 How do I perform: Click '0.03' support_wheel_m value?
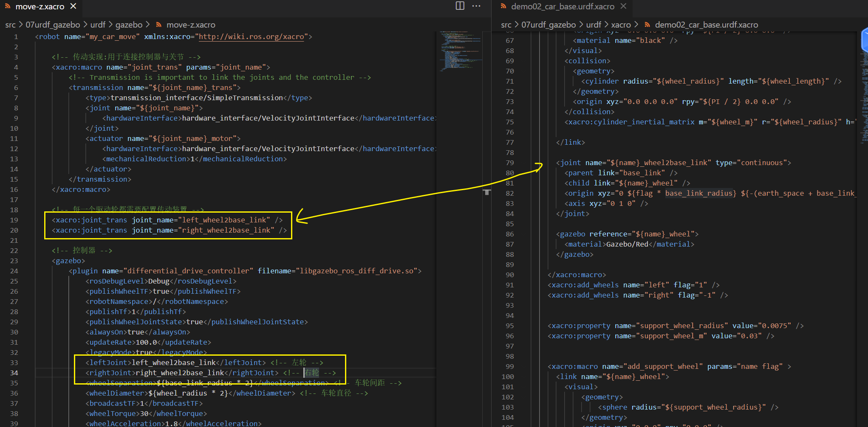[x=749, y=336]
